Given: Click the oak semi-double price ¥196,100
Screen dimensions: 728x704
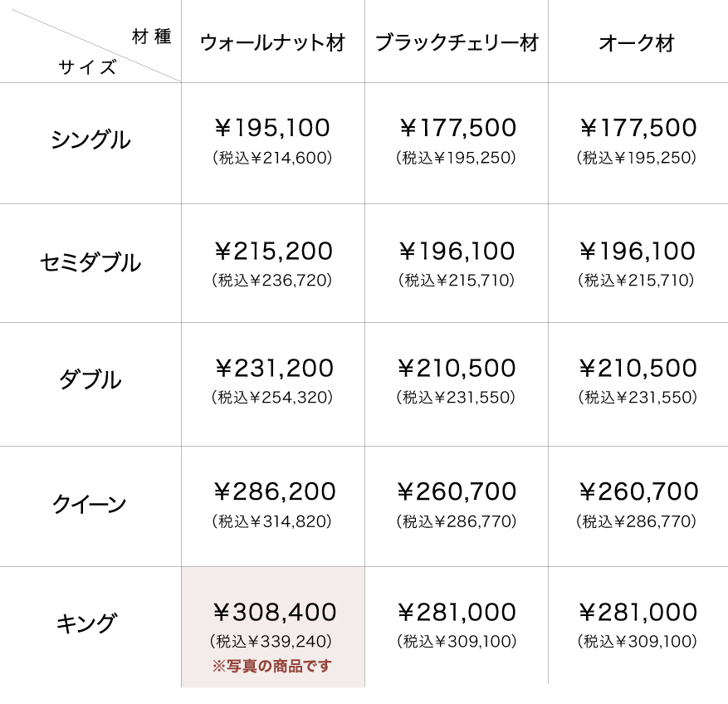Looking at the screenshot, I should [x=638, y=251].
